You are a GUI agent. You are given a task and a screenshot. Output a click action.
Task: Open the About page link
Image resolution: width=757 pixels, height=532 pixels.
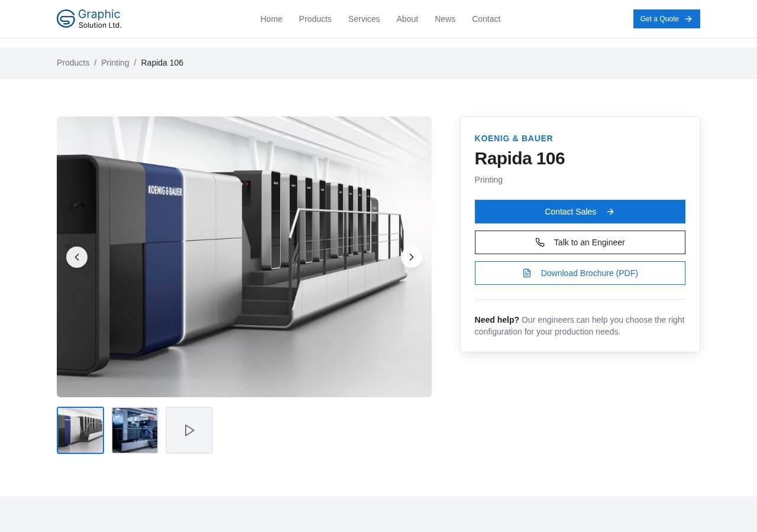(x=407, y=19)
